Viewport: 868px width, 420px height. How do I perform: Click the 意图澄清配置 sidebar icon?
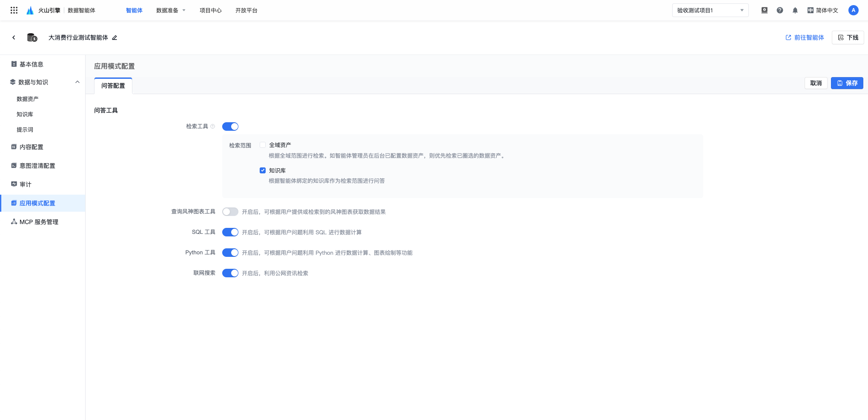[x=14, y=165]
